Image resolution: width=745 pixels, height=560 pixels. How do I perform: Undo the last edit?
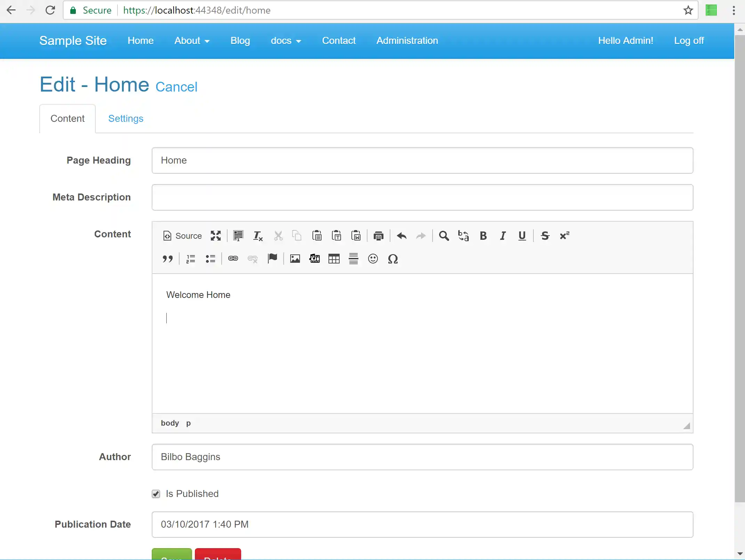pyautogui.click(x=401, y=236)
